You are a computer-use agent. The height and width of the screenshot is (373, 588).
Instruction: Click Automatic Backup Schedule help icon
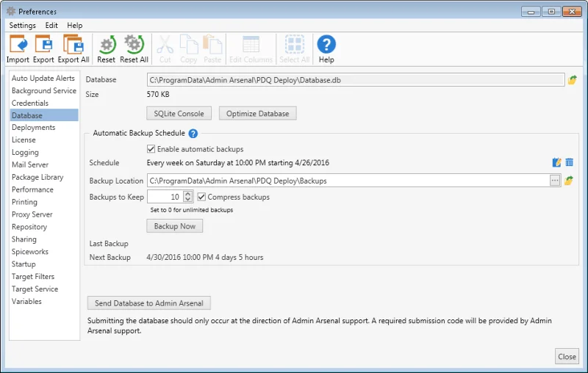pos(193,134)
